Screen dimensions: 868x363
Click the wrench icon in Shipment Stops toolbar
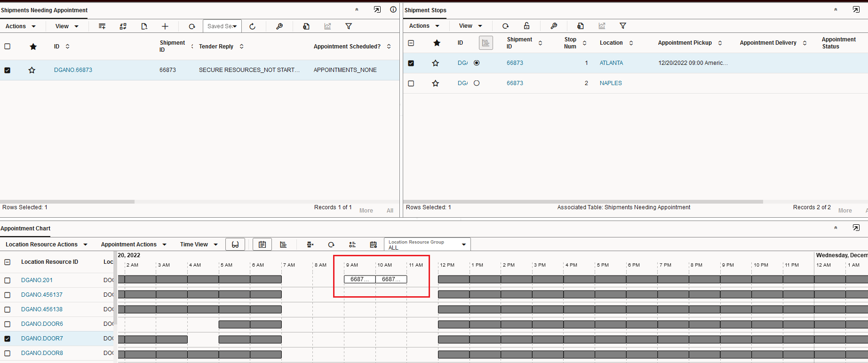554,26
